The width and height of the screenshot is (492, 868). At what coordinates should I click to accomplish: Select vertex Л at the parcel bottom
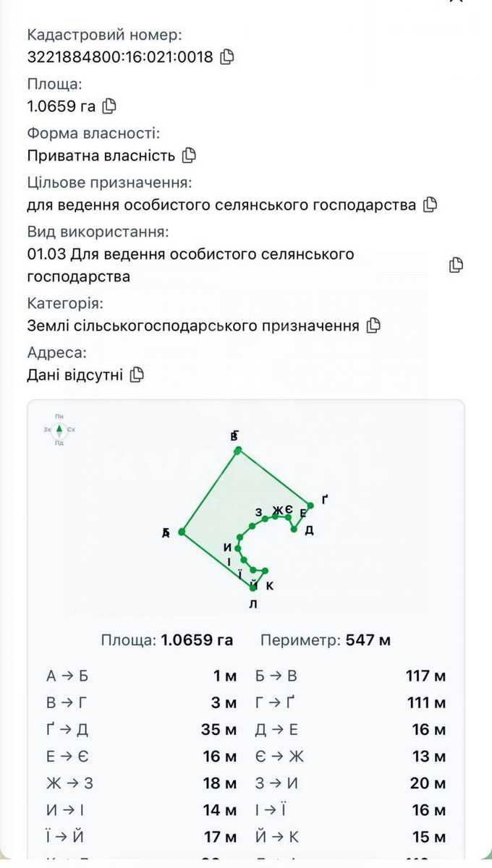pos(253,587)
